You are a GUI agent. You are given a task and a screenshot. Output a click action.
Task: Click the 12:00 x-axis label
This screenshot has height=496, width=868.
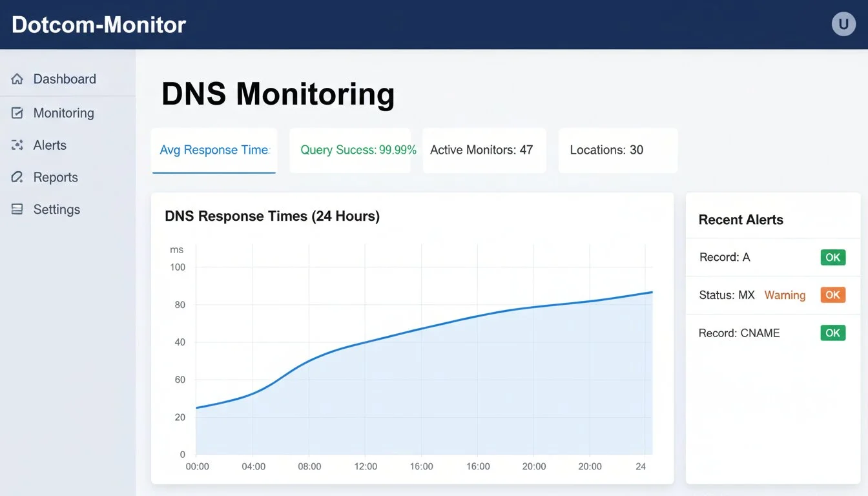[x=366, y=466]
